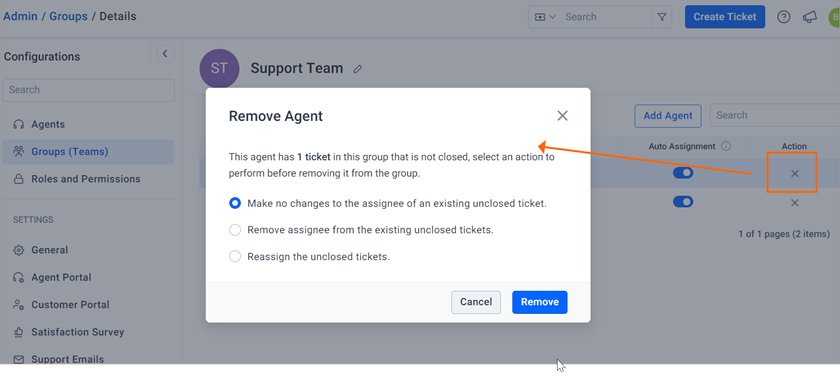Collapse the Configurations sidebar chevron
Viewport: 840px width, 382px height.
pos(165,54)
